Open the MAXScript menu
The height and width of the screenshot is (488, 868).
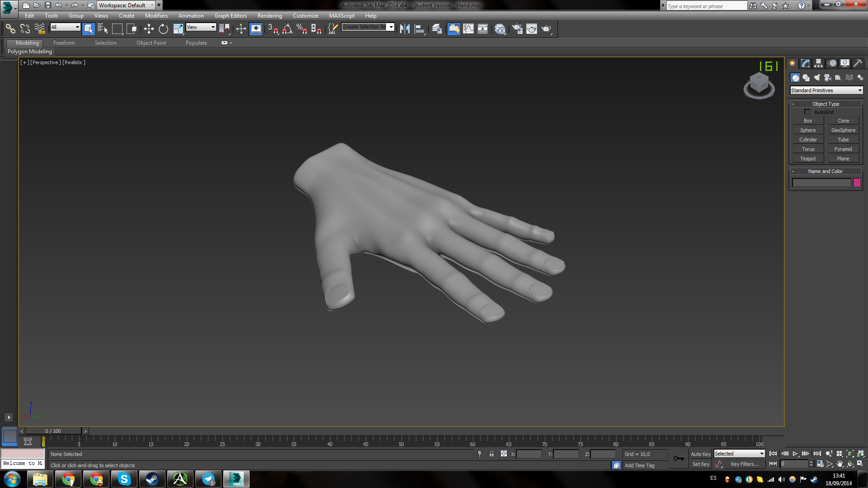click(341, 16)
